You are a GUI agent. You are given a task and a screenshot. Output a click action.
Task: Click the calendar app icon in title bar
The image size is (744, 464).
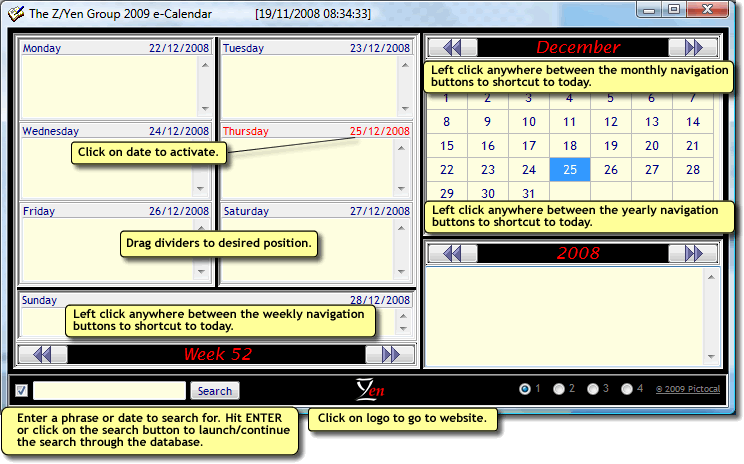(16, 14)
